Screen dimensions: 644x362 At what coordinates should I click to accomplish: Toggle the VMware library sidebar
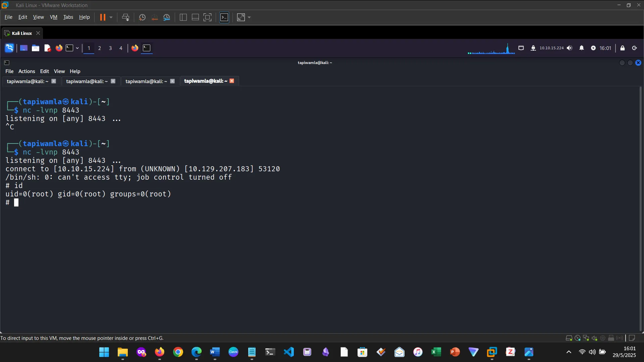pos(183,17)
